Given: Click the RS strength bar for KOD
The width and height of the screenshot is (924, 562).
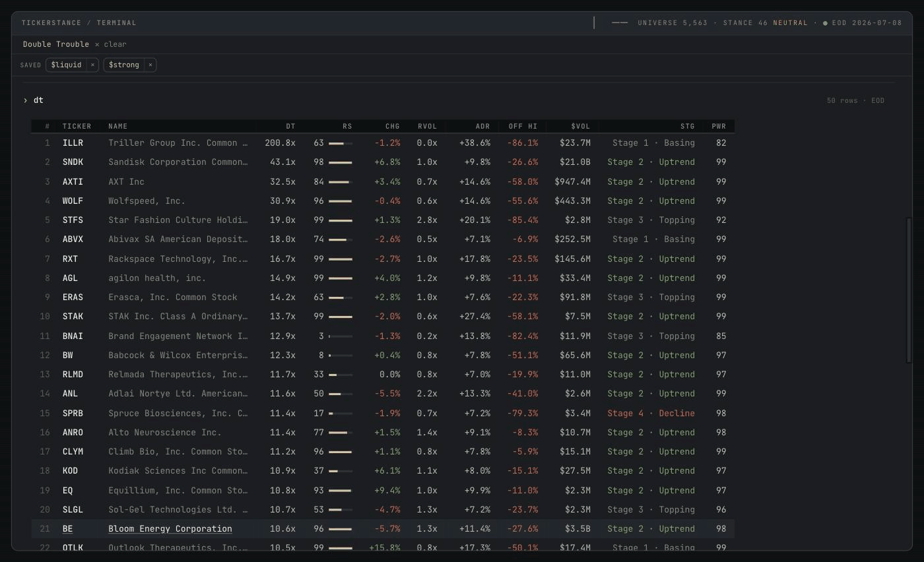Looking at the screenshot, I should (x=341, y=471).
